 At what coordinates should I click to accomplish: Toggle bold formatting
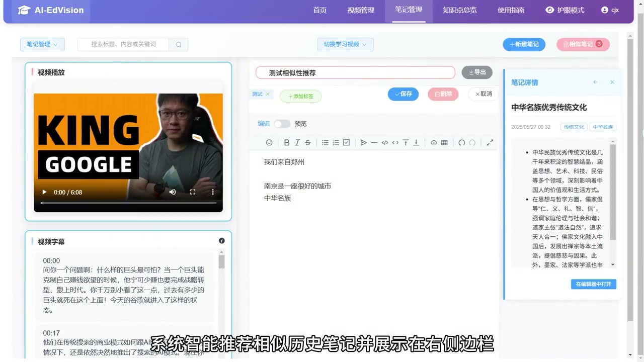[287, 143]
